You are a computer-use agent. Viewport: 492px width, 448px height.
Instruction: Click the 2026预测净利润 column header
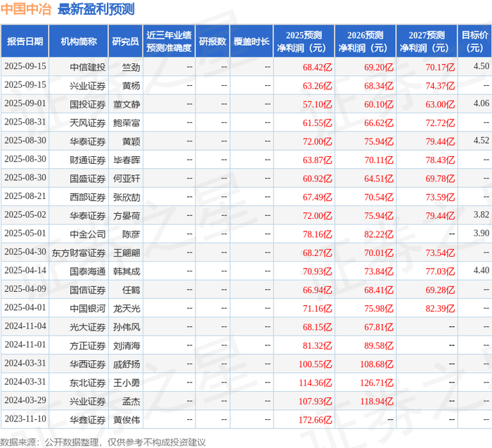[365, 41]
